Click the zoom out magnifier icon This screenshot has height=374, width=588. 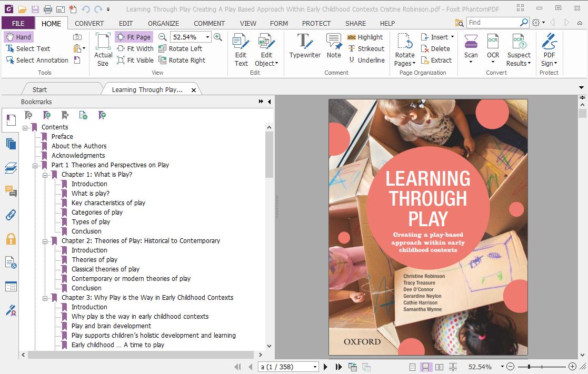point(162,37)
